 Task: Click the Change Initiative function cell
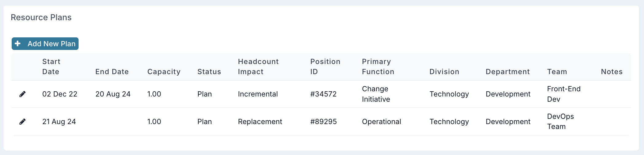click(x=376, y=94)
